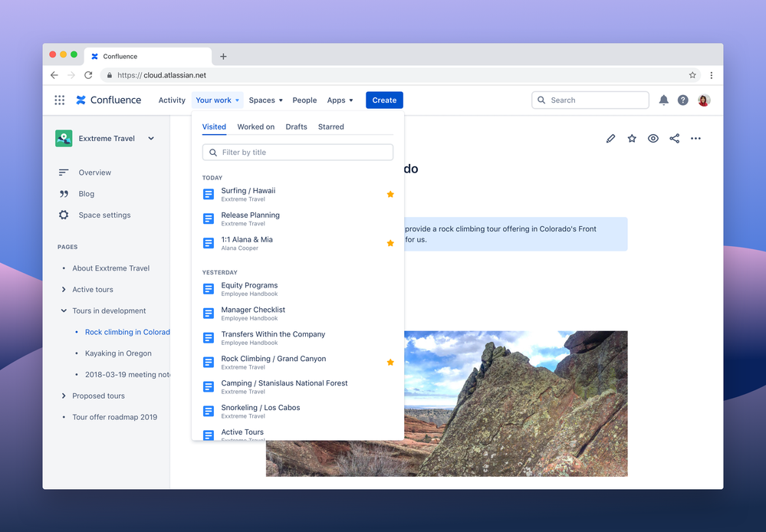Unstar the 1:1 Alana & Mia entry

click(390, 243)
